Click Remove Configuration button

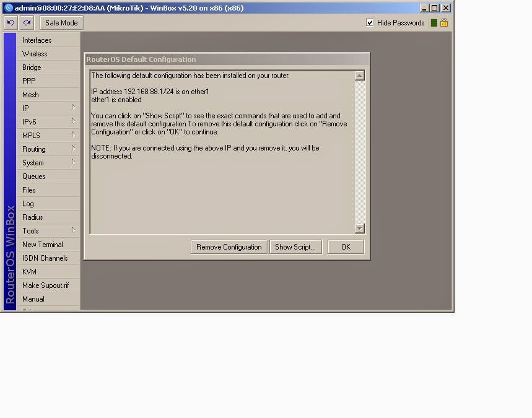229,247
